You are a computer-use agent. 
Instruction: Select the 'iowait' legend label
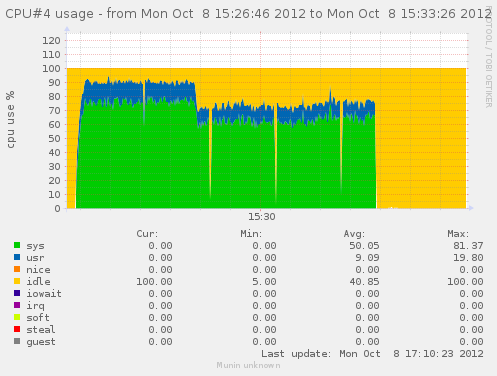coord(44,293)
